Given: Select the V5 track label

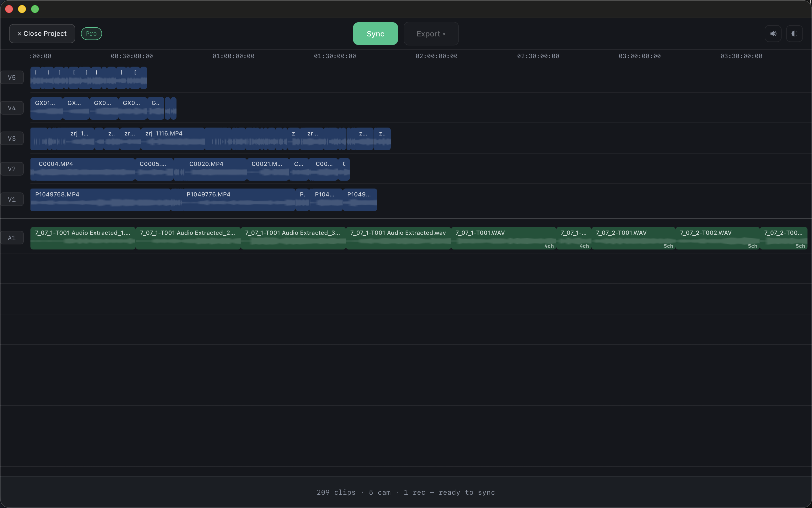Looking at the screenshot, I should (12, 78).
